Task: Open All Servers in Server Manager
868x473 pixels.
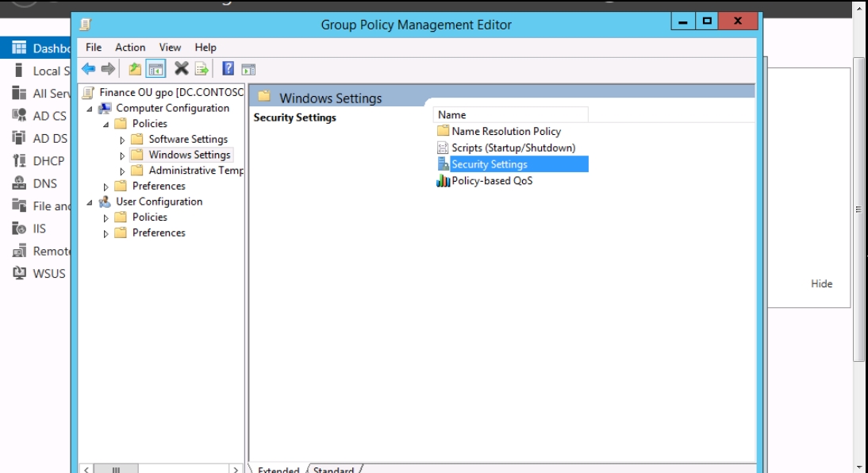Action: (x=41, y=93)
